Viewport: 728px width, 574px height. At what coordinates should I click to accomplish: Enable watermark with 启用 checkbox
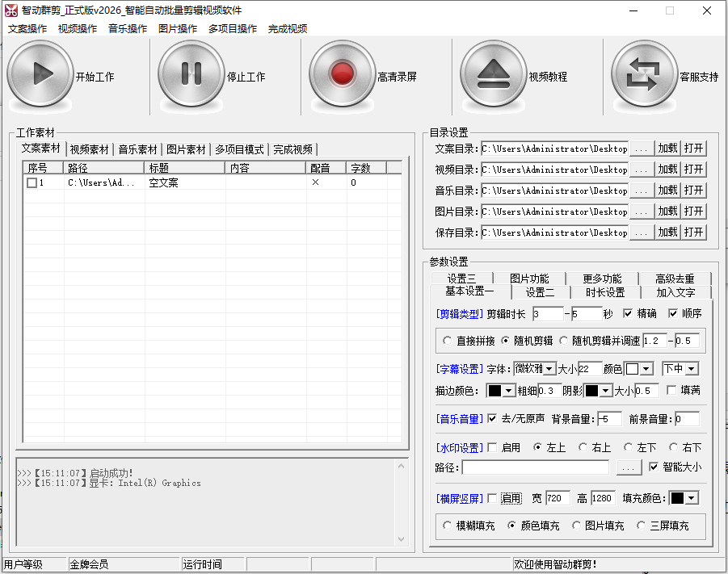point(492,448)
